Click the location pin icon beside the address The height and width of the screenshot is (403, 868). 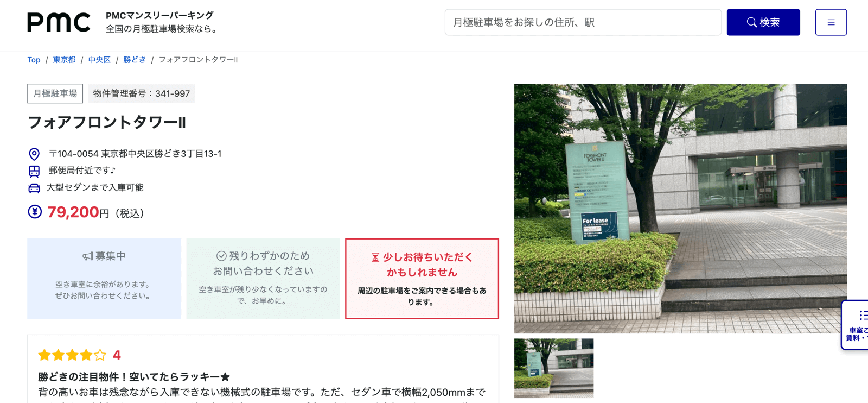tap(34, 154)
